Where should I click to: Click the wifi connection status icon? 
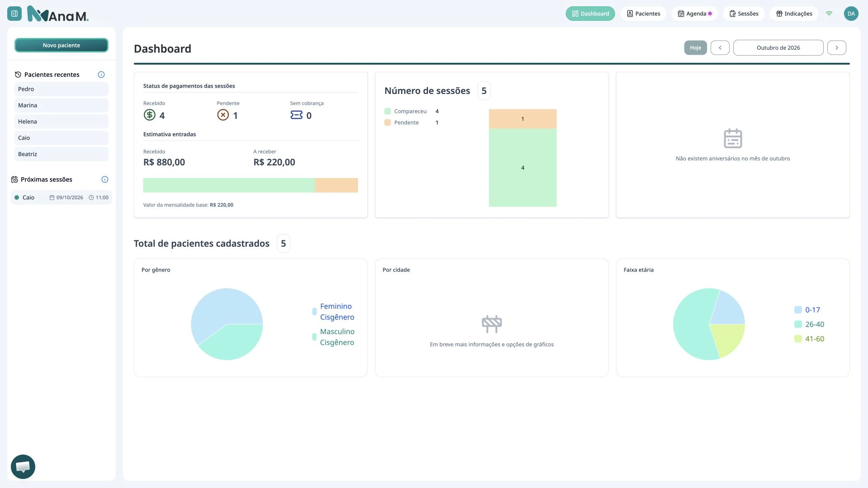[x=829, y=14]
